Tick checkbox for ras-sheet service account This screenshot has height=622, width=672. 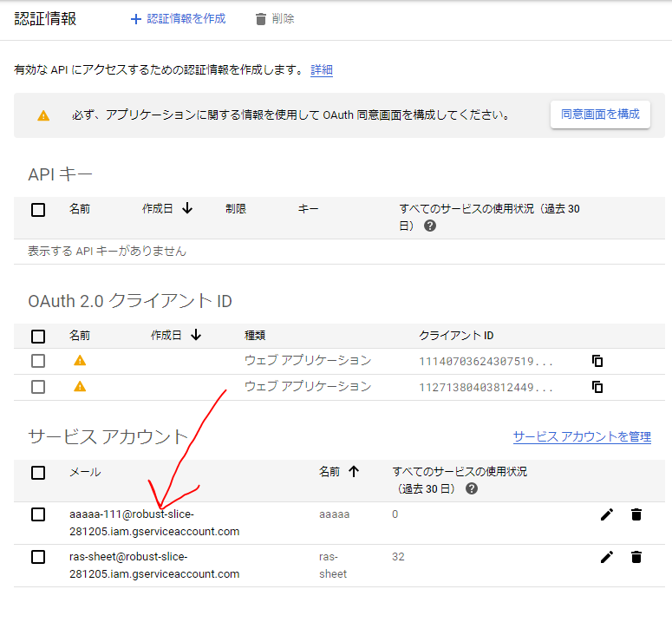(38, 557)
